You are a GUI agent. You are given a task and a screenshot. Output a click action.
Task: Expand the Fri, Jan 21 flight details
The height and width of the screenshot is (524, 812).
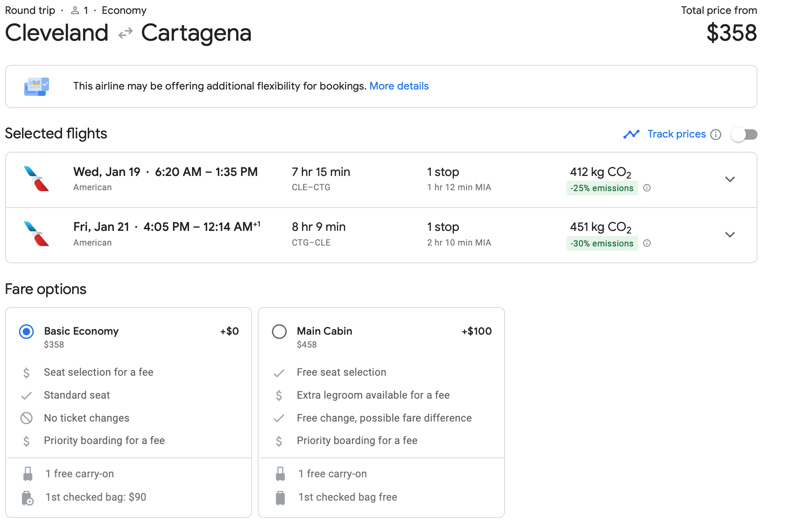730,235
